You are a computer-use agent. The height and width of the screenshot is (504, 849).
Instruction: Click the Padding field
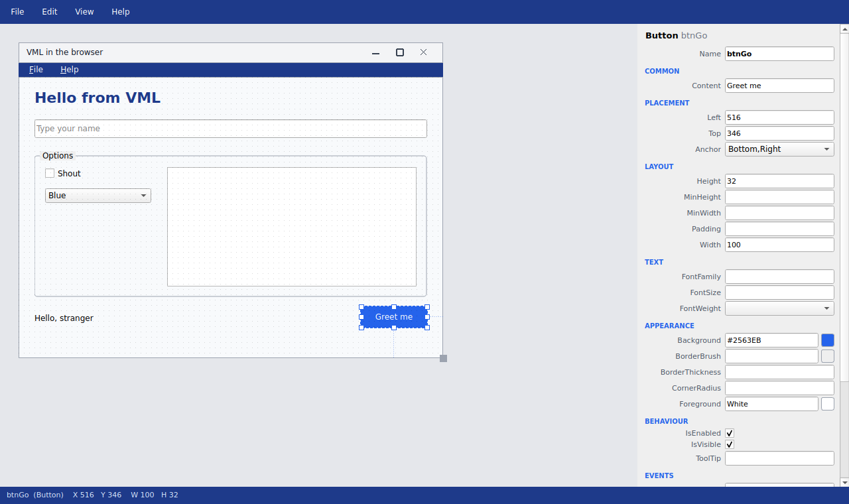tap(779, 229)
